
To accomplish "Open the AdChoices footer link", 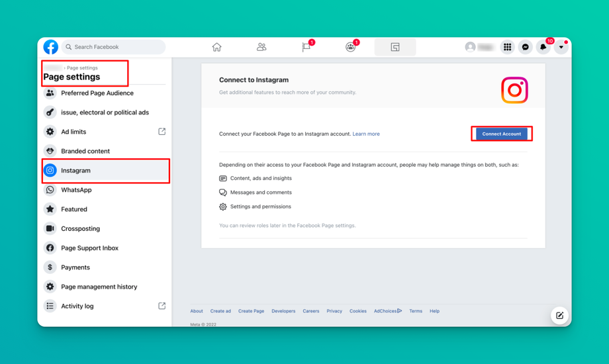I will click(x=388, y=311).
